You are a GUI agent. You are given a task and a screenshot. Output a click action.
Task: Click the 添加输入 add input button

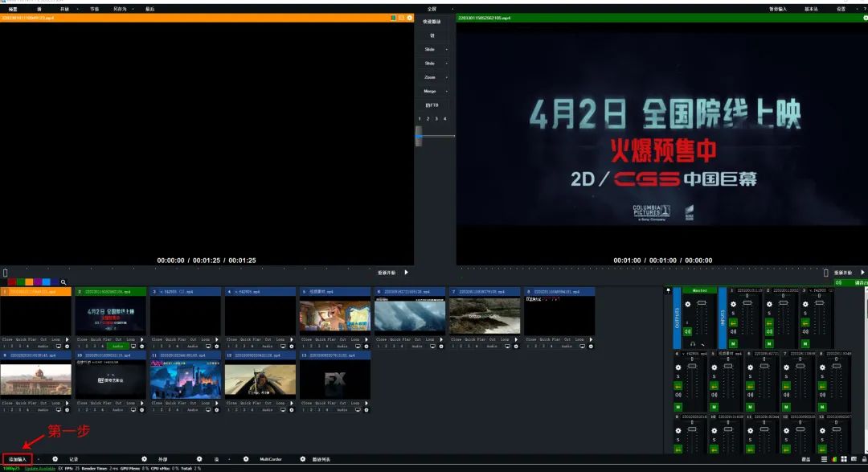point(17,459)
